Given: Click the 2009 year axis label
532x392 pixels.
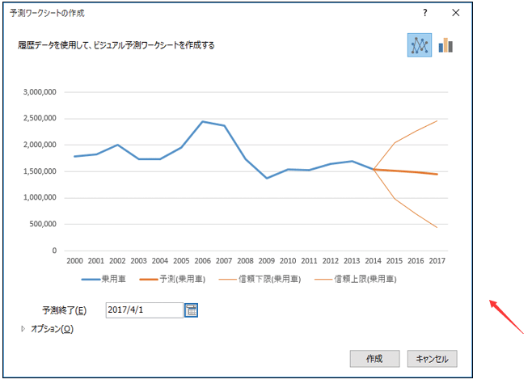Looking at the screenshot, I should (x=266, y=261).
